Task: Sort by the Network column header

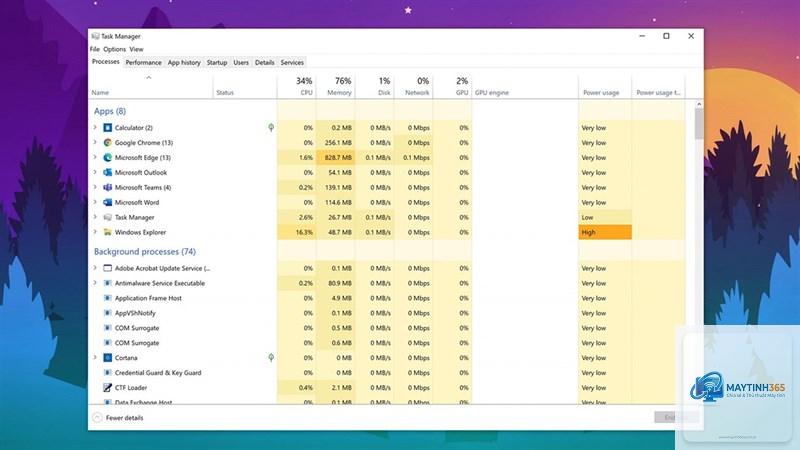Action: (413, 86)
